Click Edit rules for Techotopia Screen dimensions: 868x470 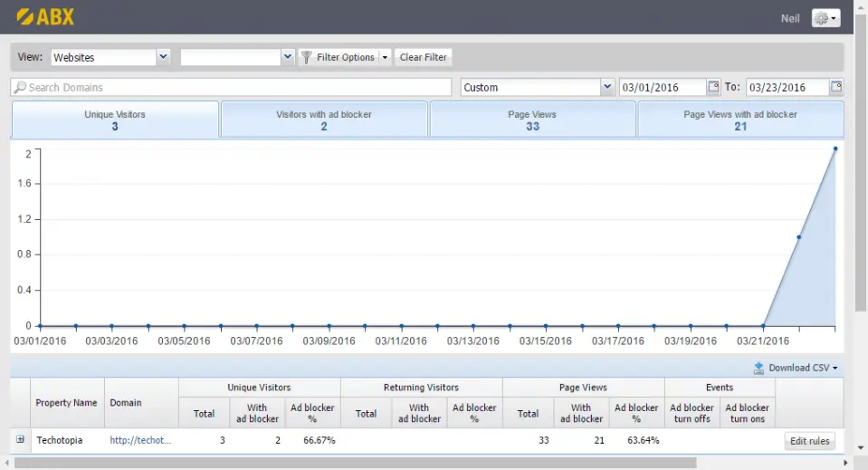pyautogui.click(x=810, y=441)
